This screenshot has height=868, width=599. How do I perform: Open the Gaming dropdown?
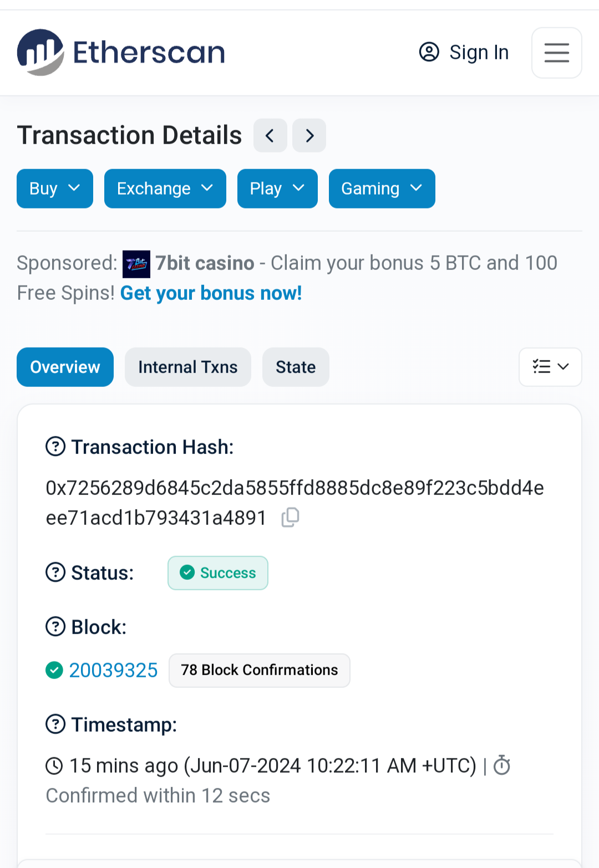[x=382, y=188]
